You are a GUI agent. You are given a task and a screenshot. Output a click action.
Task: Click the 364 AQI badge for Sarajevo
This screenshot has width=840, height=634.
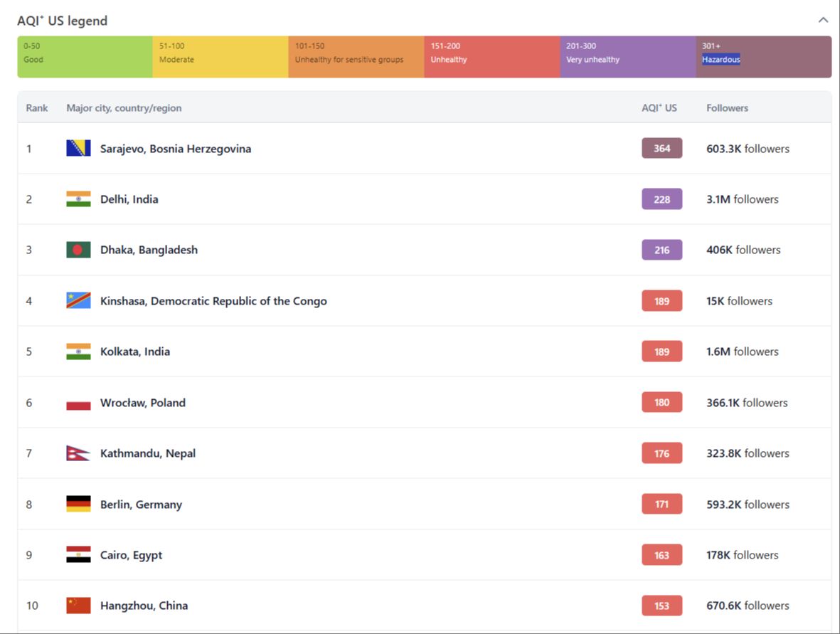click(x=661, y=149)
